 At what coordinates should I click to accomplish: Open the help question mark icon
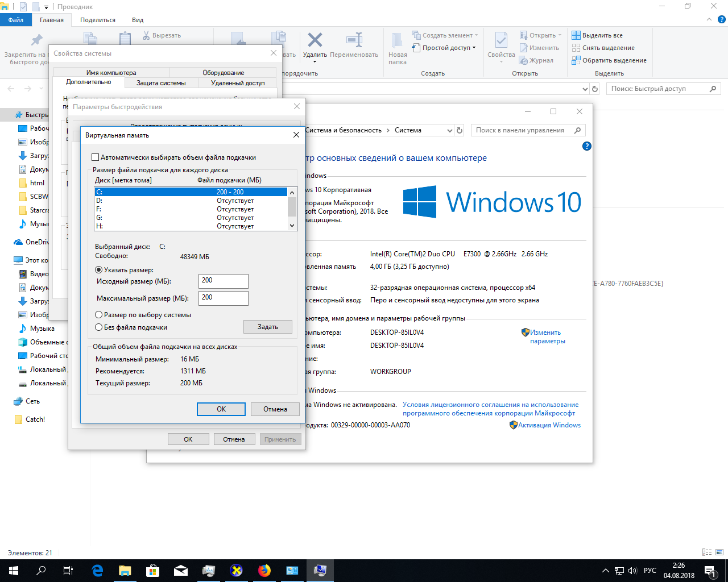coord(587,146)
